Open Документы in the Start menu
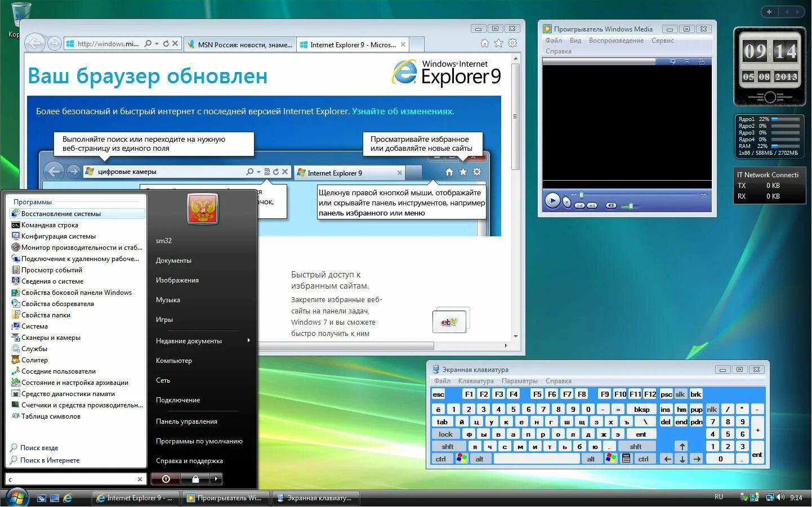Image resolution: width=812 pixels, height=507 pixels. click(173, 260)
